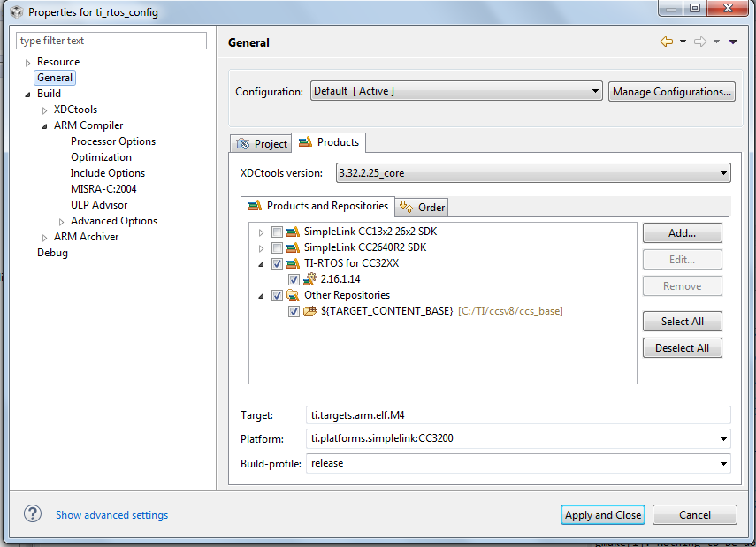Open the view menu triangle icon
756x547 pixels.
[733, 42]
